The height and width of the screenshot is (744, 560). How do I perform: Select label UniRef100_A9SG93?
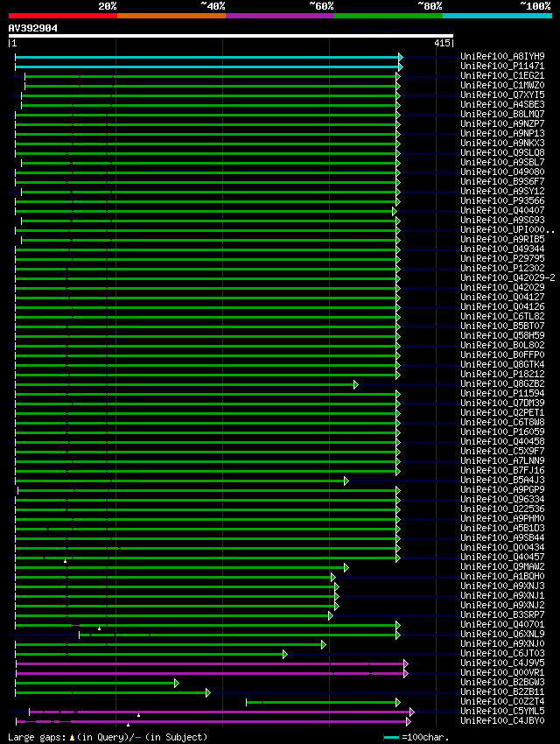[x=502, y=220]
